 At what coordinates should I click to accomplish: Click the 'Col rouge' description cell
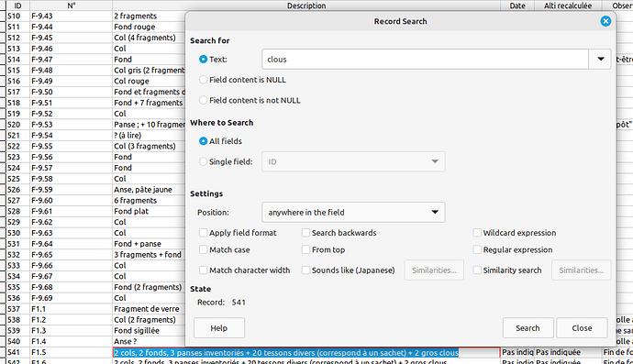click(x=149, y=81)
